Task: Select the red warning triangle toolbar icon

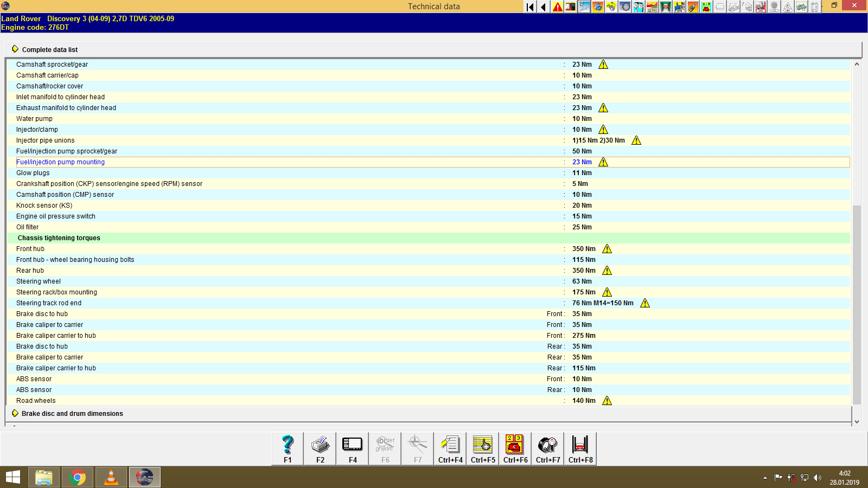Action: point(557,7)
